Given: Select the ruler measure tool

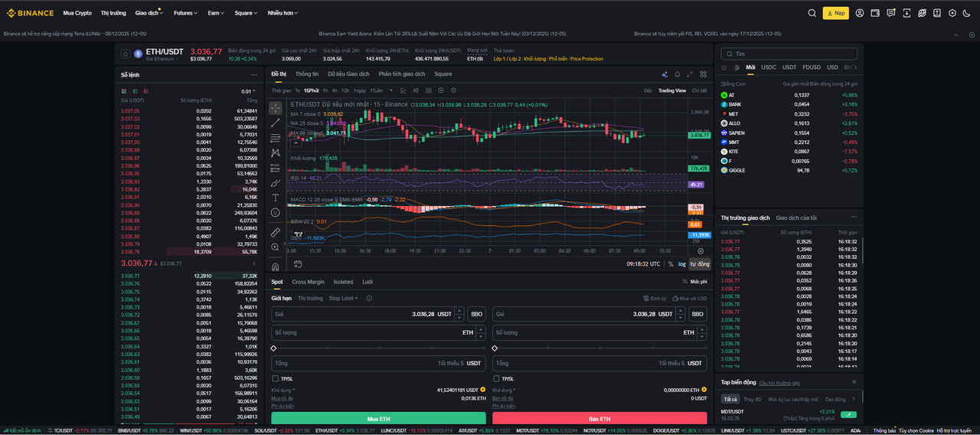Looking at the screenshot, I should click(x=276, y=232).
